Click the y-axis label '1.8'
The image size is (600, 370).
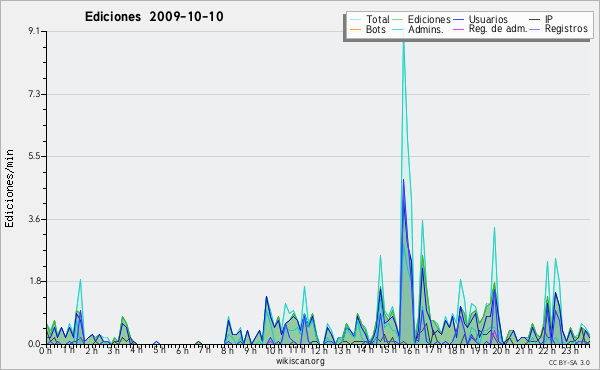[x=34, y=281]
